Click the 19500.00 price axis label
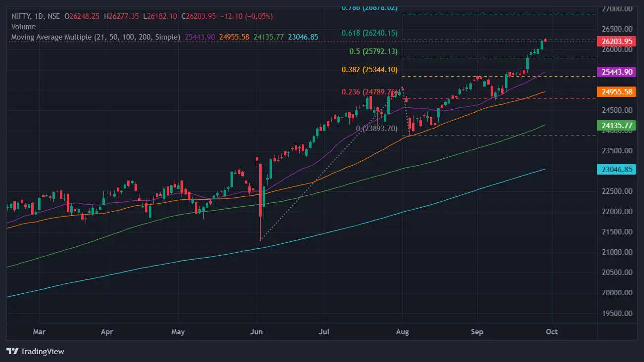 coord(617,313)
